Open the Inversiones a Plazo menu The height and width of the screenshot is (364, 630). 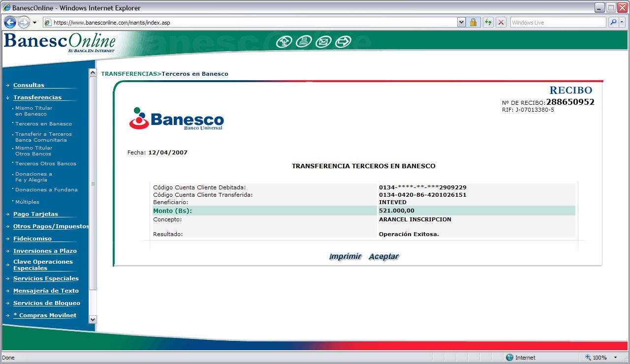tap(45, 251)
